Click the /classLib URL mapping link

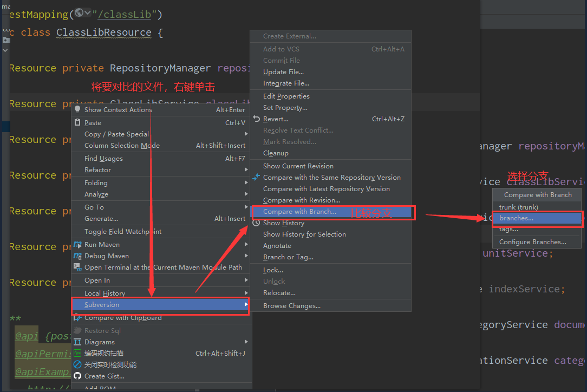point(125,14)
